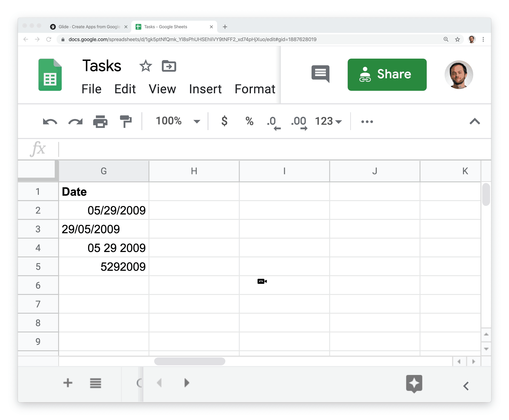Format as currency with dollar icon
The width and height of the screenshot is (509, 420).
click(x=224, y=121)
